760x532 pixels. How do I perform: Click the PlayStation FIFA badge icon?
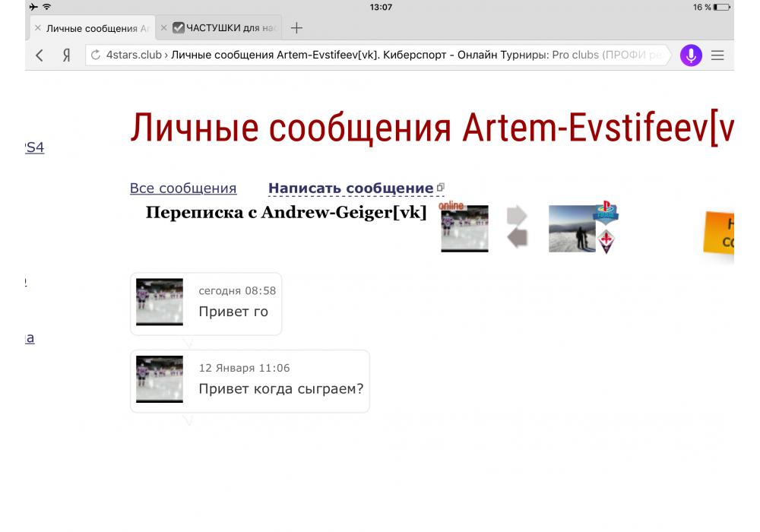point(606,213)
